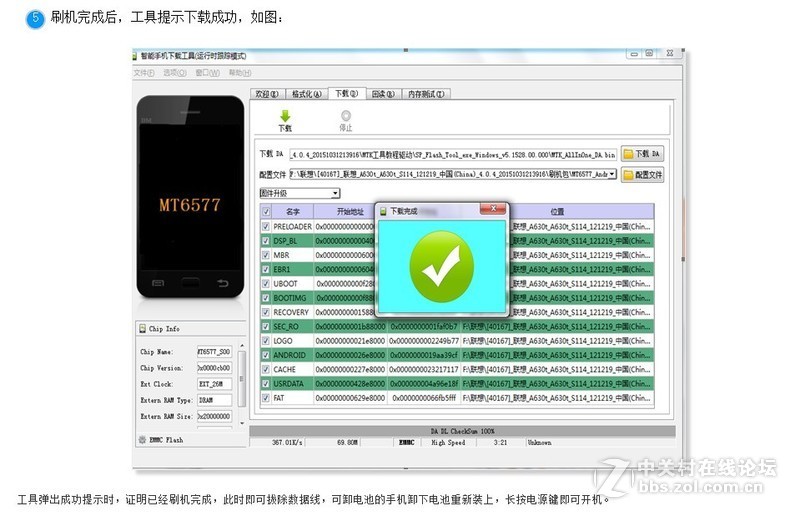The width and height of the screenshot is (800, 521).
Task: Open the 帮助 menu
Action: click(240, 73)
